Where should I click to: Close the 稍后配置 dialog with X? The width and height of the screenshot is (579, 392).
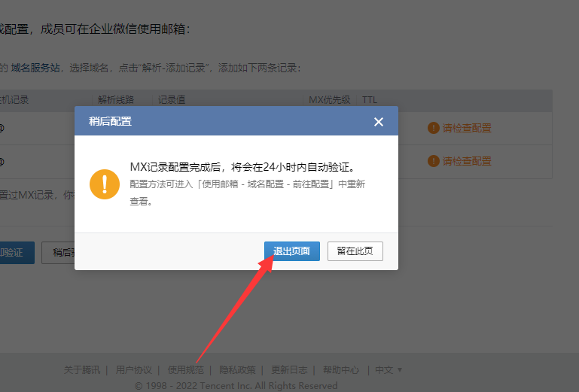coord(379,122)
